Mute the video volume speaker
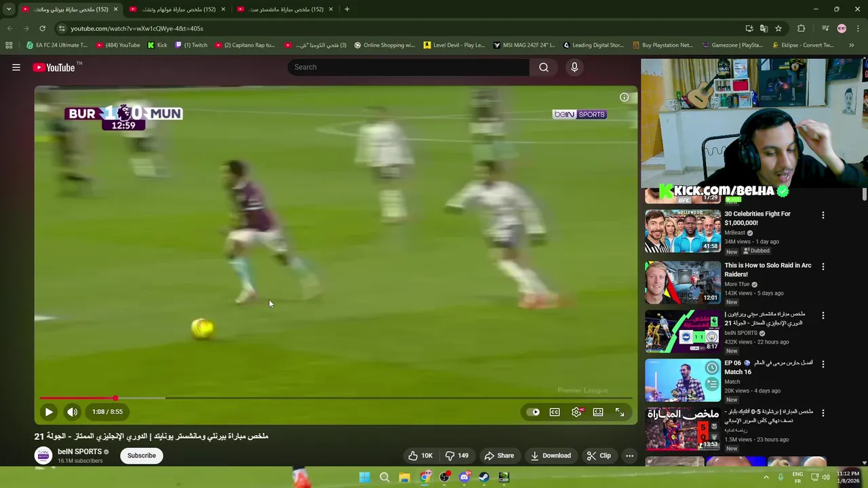This screenshot has height=488, width=868. (x=73, y=411)
